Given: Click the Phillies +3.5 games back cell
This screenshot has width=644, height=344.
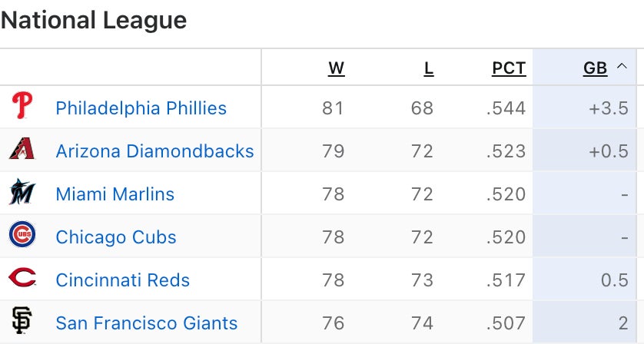Looking at the screenshot, I should tap(609, 108).
